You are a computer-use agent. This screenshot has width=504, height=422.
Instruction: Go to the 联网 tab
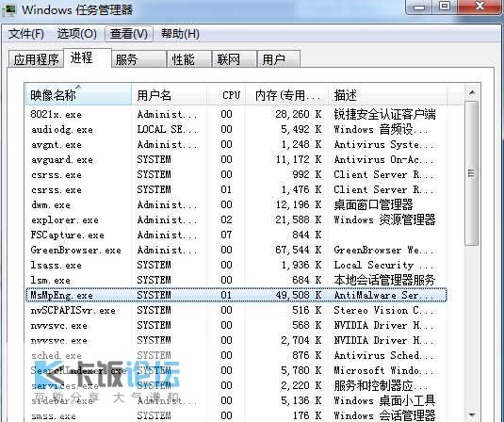click(234, 59)
